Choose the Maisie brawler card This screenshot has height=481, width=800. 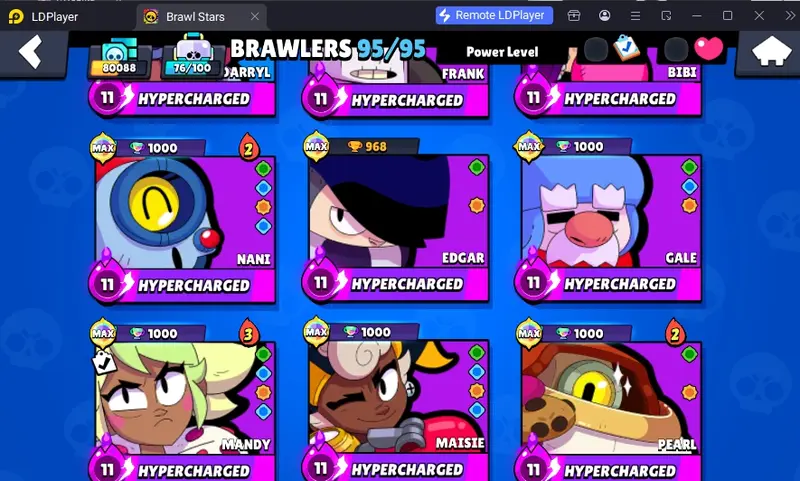[x=395, y=400]
